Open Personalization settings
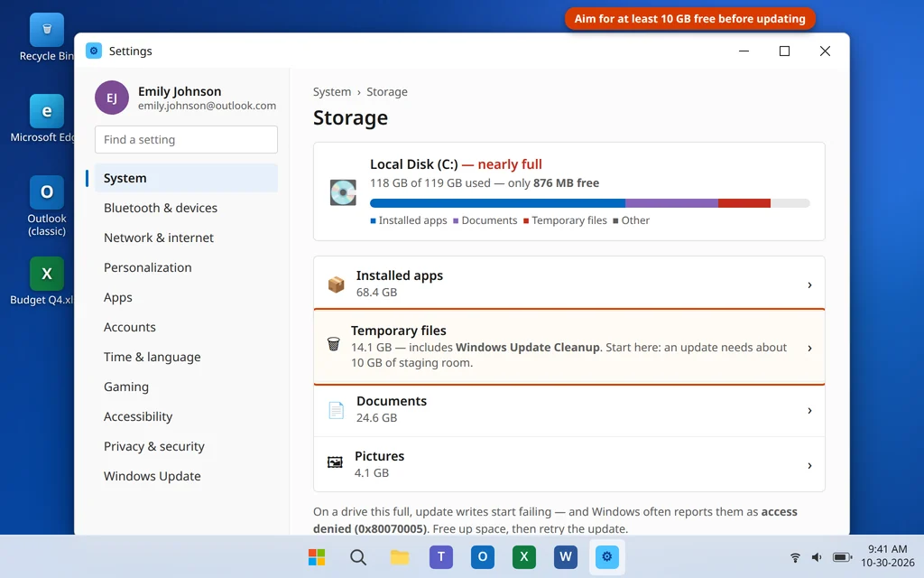 186,267
